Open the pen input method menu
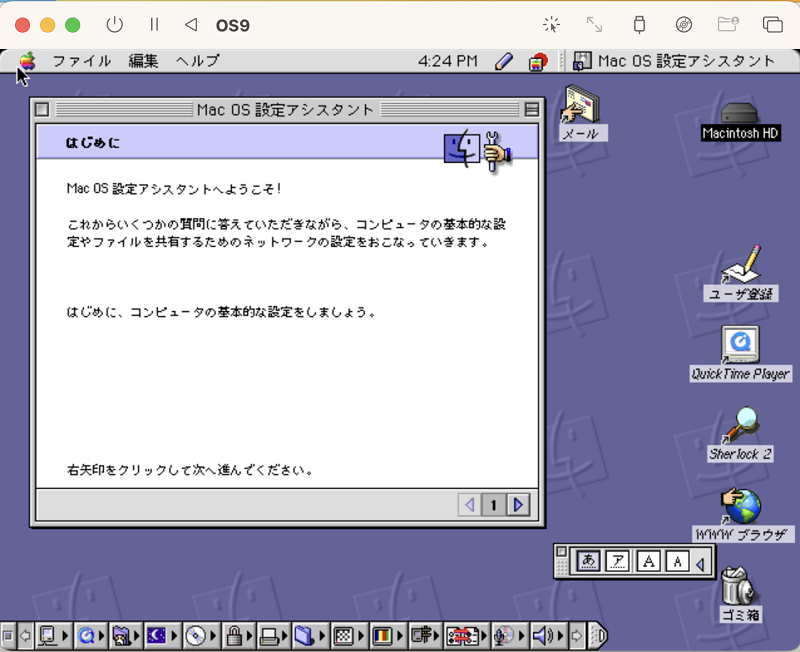This screenshot has height=652, width=800. point(504,62)
